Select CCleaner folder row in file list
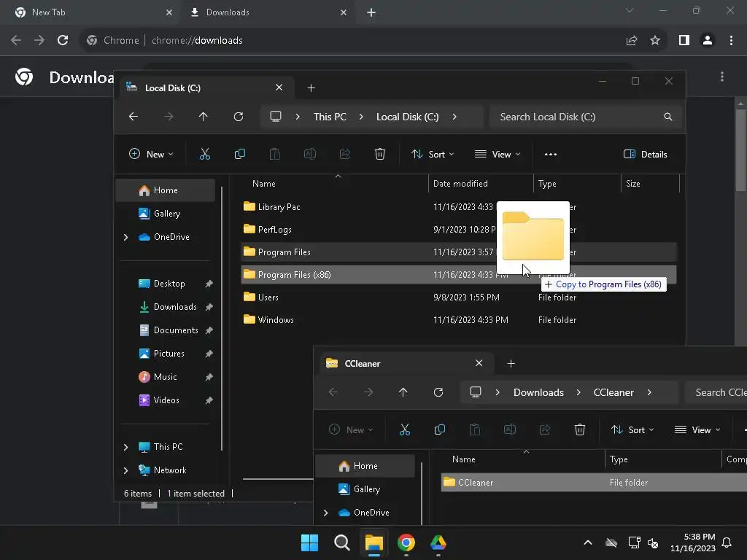Screen dimensions: 747x560 click(x=594, y=483)
